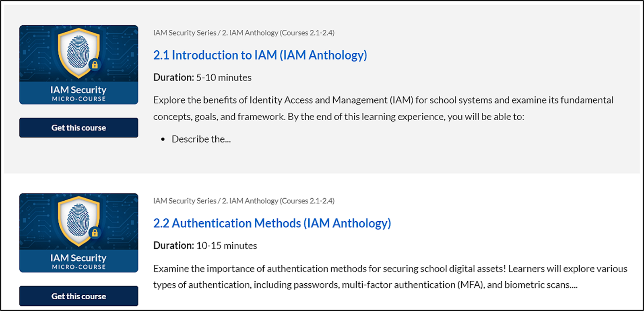Select the first IAM Security micro-course thumbnail
644x311 pixels.
(x=78, y=65)
